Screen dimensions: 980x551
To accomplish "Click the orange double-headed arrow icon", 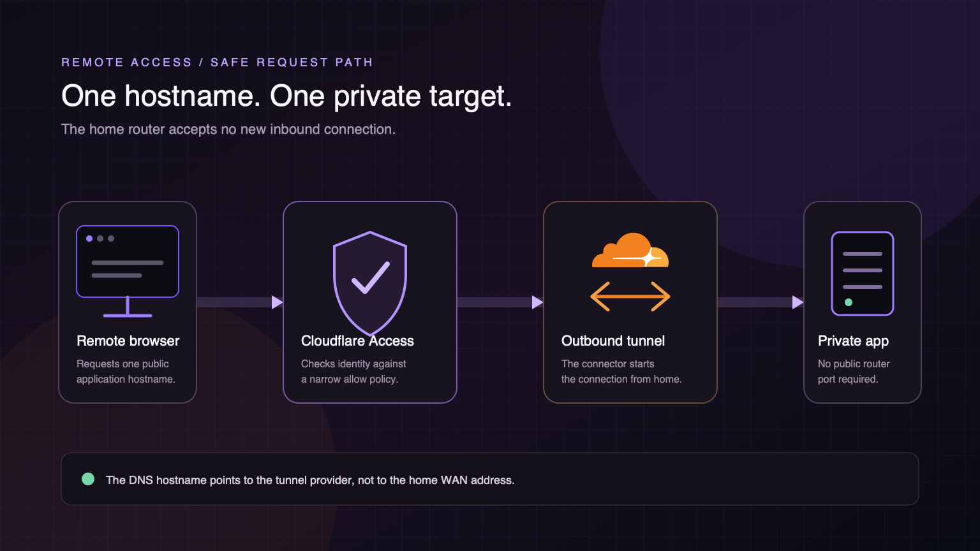I will [630, 297].
